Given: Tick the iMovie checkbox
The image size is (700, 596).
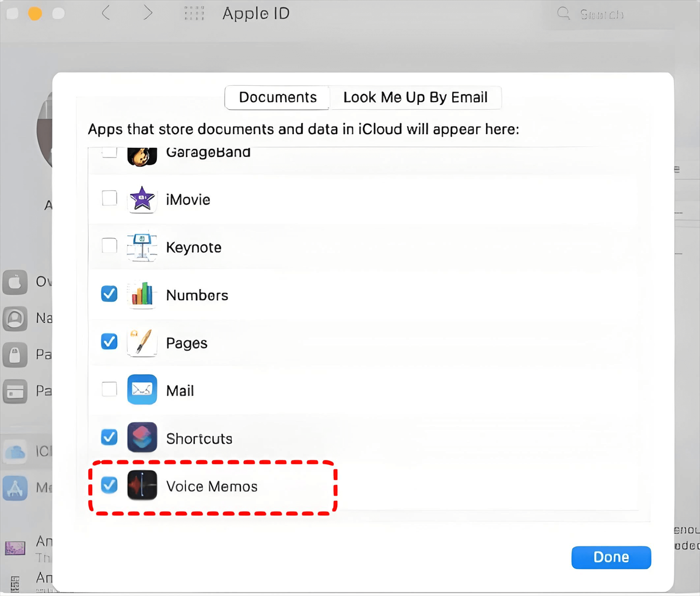Looking at the screenshot, I should (109, 198).
